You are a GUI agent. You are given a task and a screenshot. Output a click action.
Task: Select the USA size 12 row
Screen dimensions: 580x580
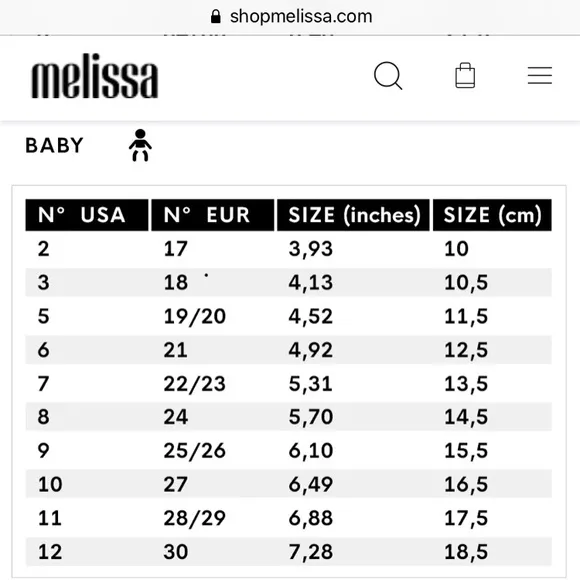[x=289, y=552]
